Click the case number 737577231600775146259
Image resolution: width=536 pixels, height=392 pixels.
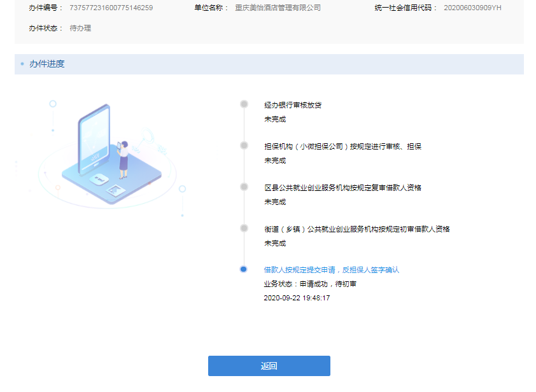111,8
